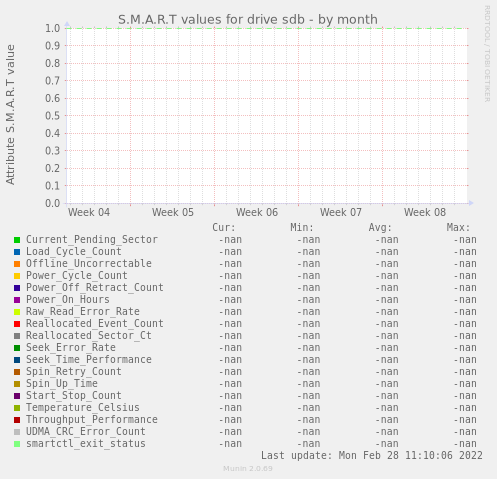The image size is (497, 479).
Task: Select the Spin_Up_Time legend label
Action: pos(62,384)
